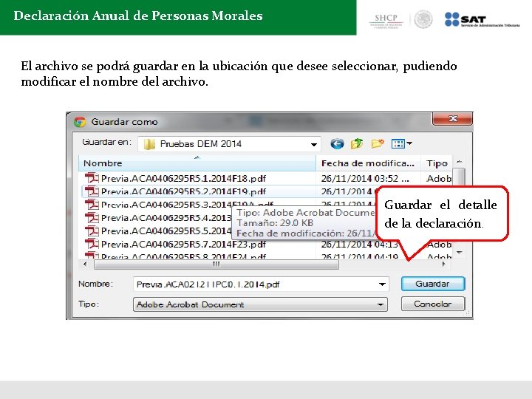Image resolution: width=532 pixels, height=399 pixels.
Task: Create a new folder with toolbar icon
Action: coord(378,144)
